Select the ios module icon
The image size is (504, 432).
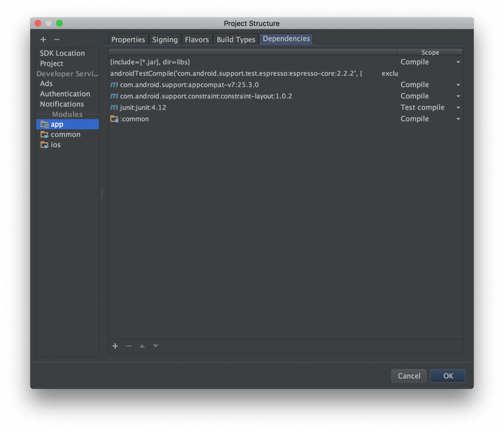click(x=44, y=145)
